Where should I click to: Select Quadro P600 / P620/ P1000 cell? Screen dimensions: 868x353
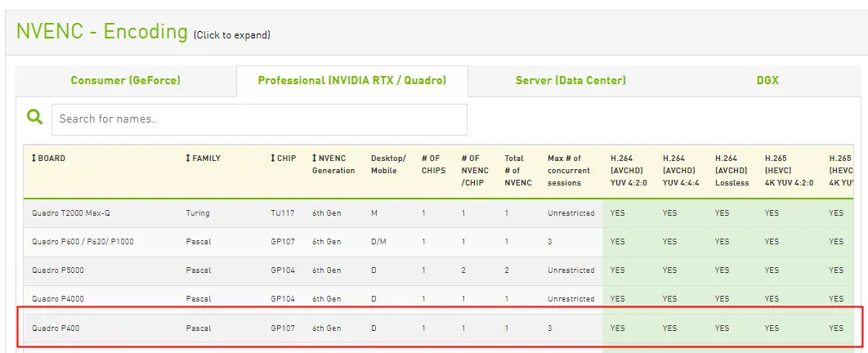click(83, 242)
